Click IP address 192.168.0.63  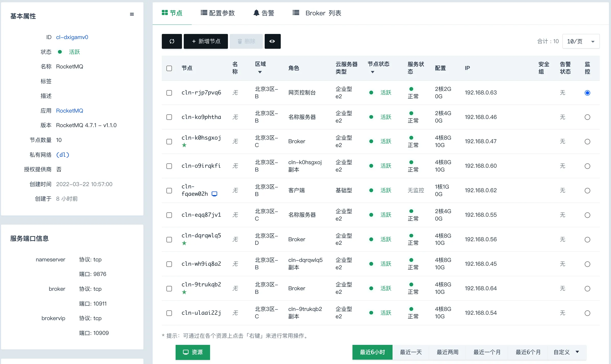pyautogui.click(x=481, y=93)
